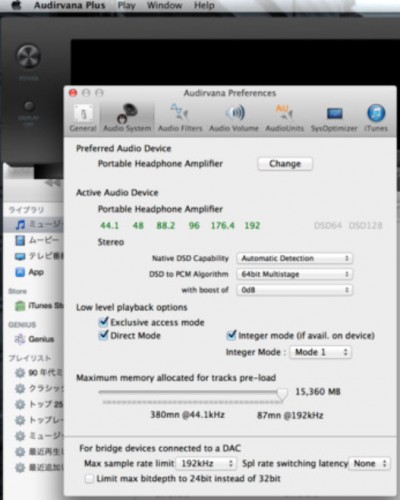Click the Stereo label under device
Screen dimensions: 400x500
tap(111, 242)
